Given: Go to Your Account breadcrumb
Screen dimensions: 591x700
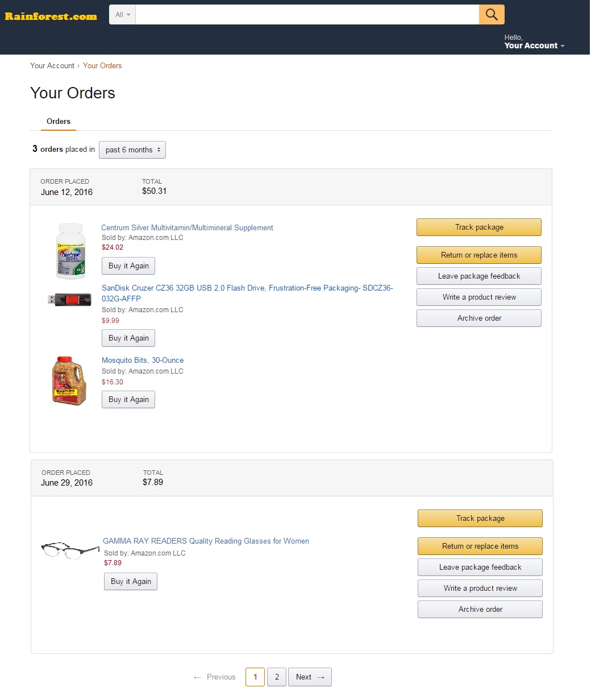Looking at the screenshot, I should tap(52, 65).
